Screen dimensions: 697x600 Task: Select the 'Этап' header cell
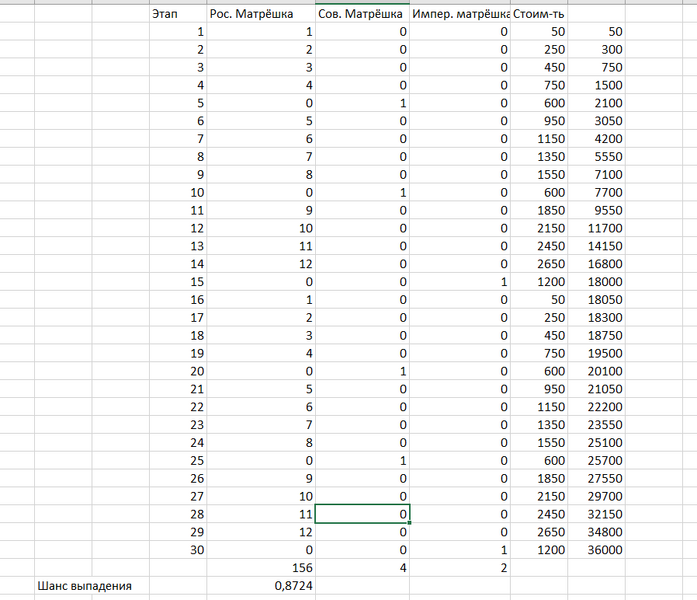(178, 14)
